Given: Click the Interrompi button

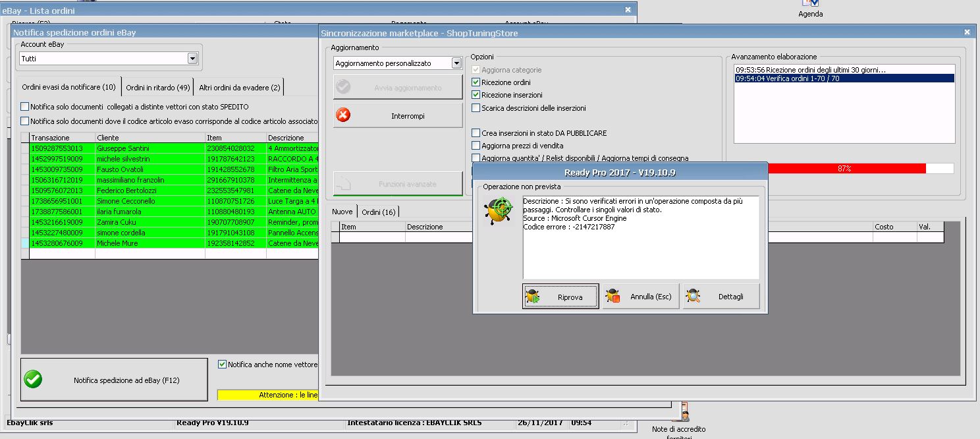Looking at the screenshot, I should click(x=398, y=115).
